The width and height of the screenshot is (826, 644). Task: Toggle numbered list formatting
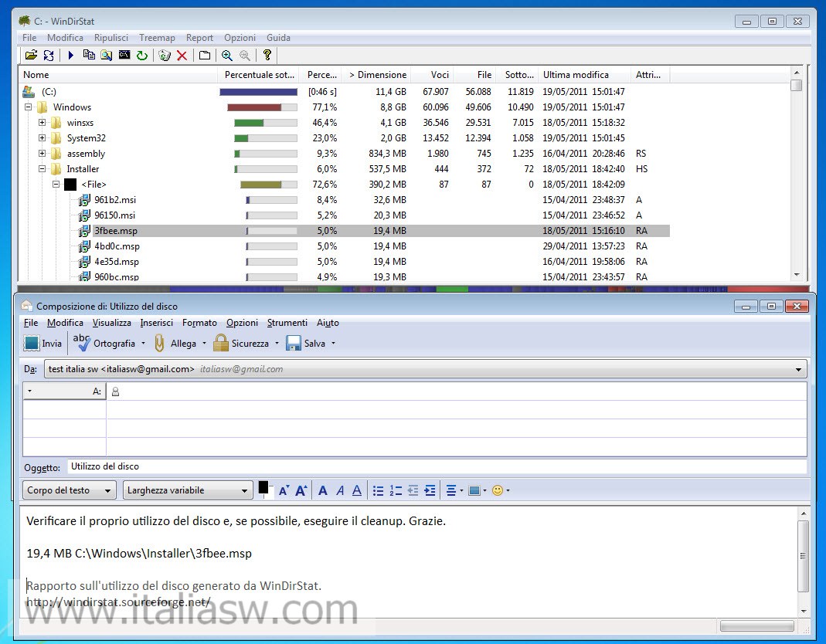396,491
